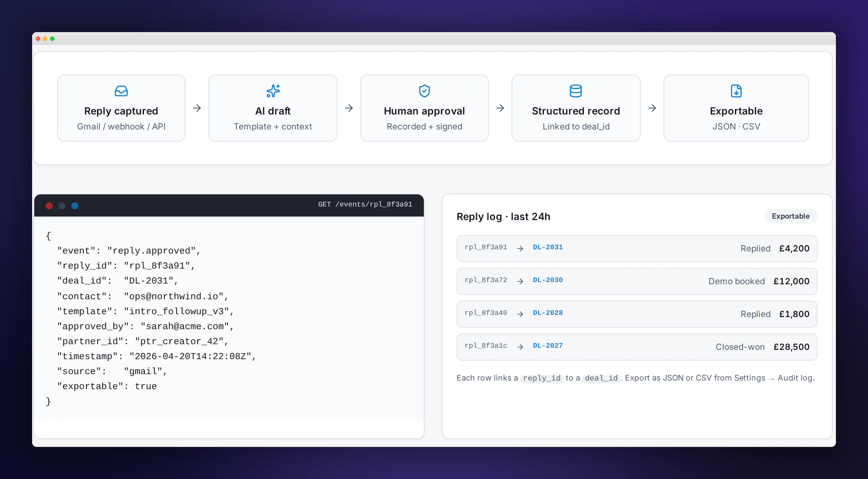
Task: Click the arrow icon in the rpl_8f3a91 row
Action: coord(520,249)
